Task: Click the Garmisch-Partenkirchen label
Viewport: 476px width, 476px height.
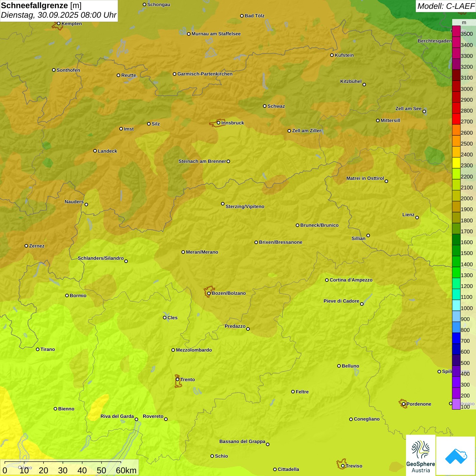Action: click(205, 74)
